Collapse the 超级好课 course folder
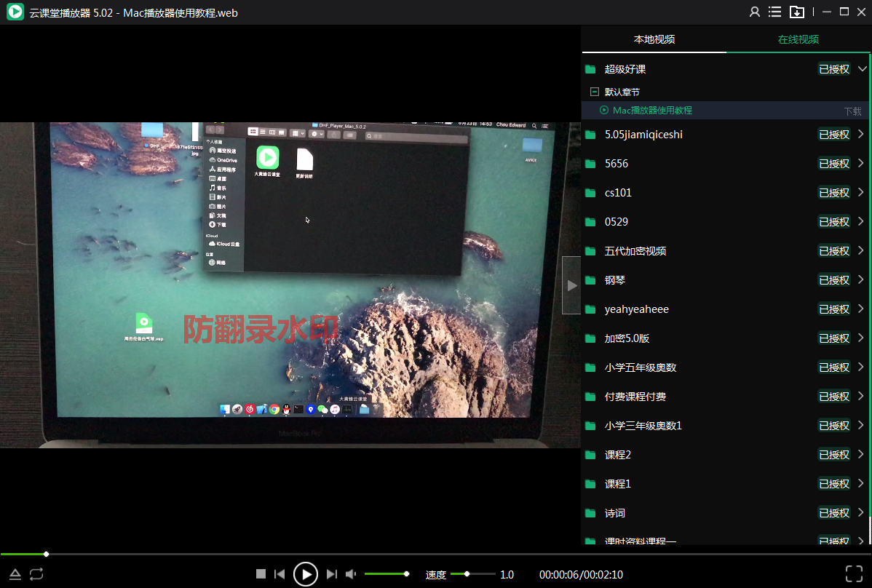Screen dimensions: 872x588 (863, 69)
